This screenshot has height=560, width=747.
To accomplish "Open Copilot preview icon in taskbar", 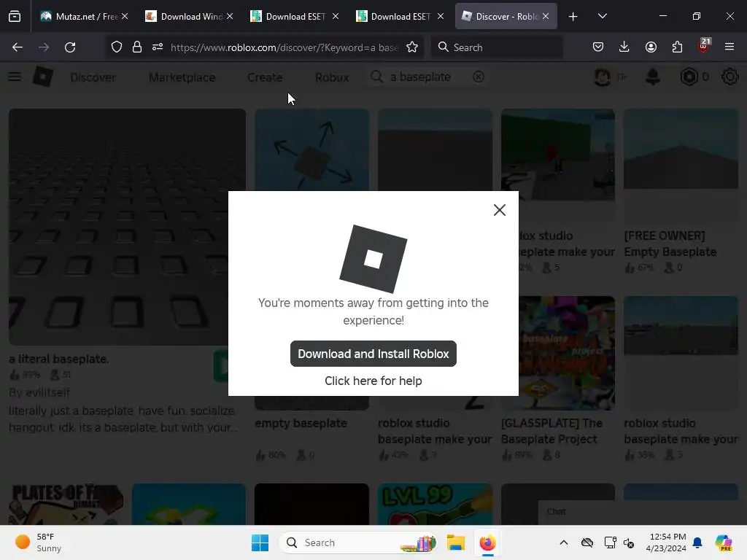I will point(724,542).
